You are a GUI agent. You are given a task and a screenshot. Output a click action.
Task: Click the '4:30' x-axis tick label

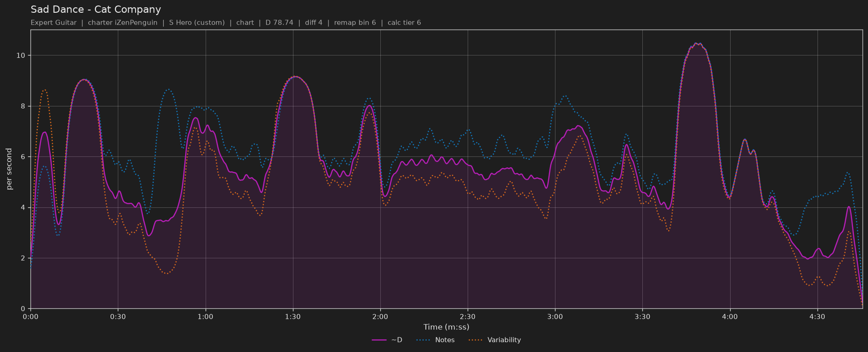pyautogui.click(x=817, y=317)
